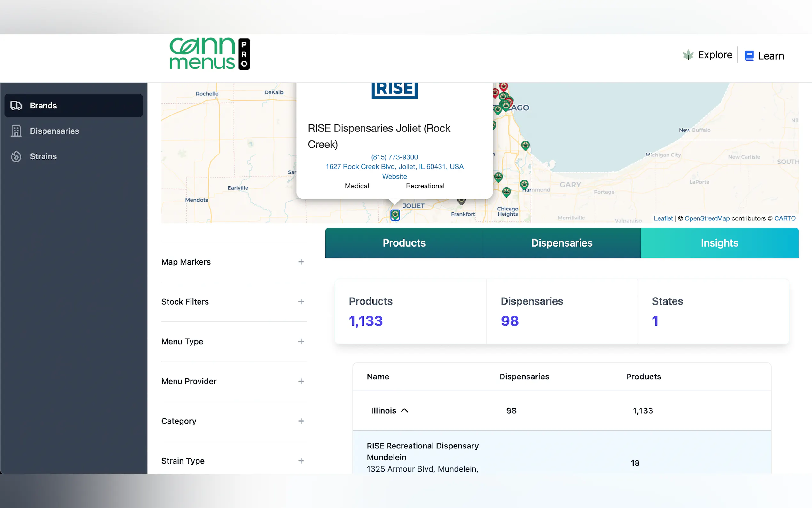The image size is (812, 508).
Task: Click the (815) 773-9300 phone link
Action: coord(394,157)
